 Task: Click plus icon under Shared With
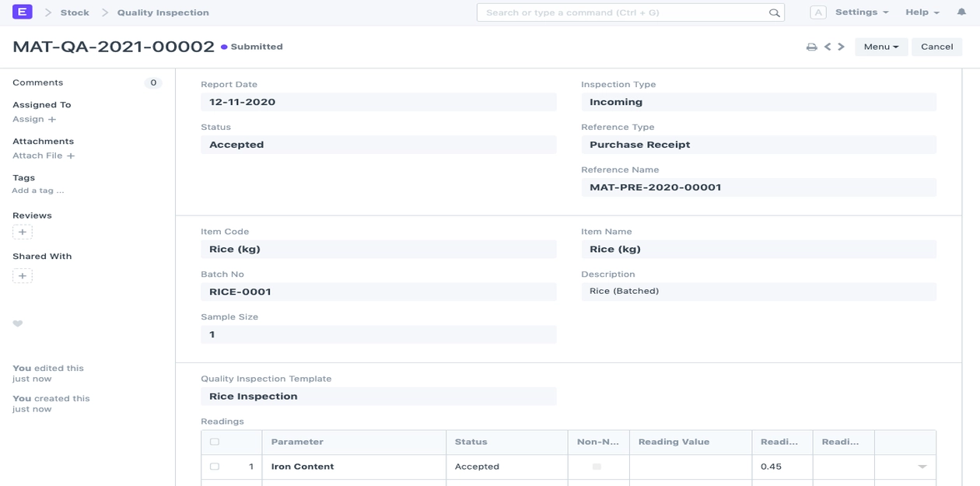coord(23,275)
